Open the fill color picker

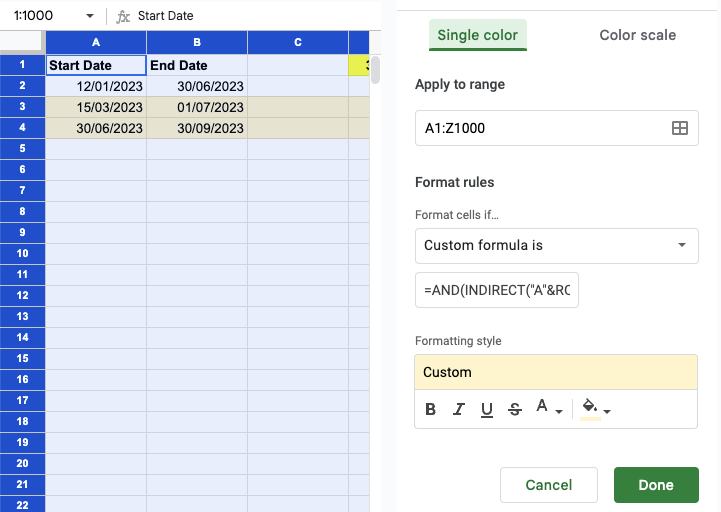(595, 409)
